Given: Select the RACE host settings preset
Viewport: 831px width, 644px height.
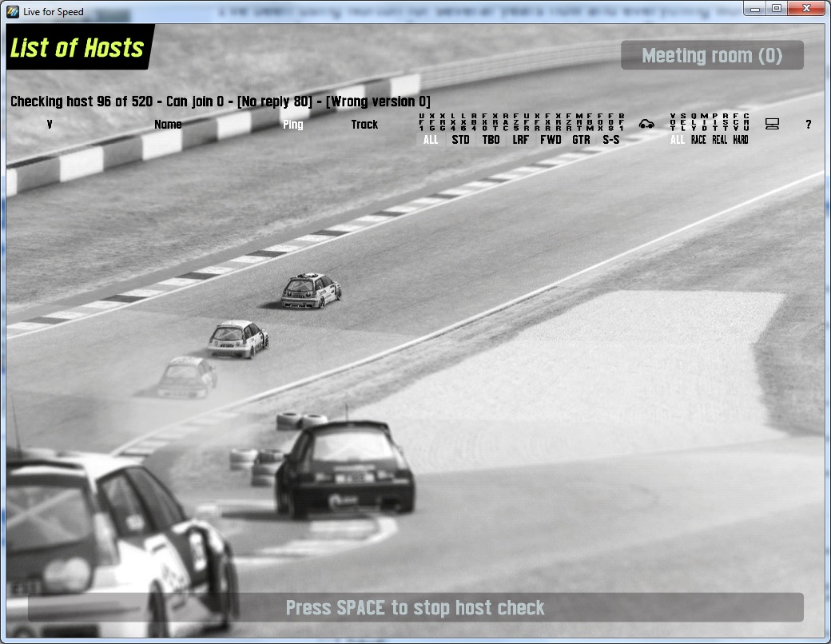Looking at the screenshot, I should [698, 139].
